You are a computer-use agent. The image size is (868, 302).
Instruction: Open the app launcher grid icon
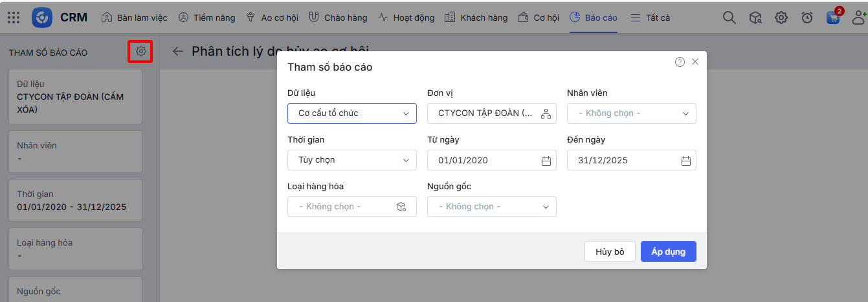[13, 17]
